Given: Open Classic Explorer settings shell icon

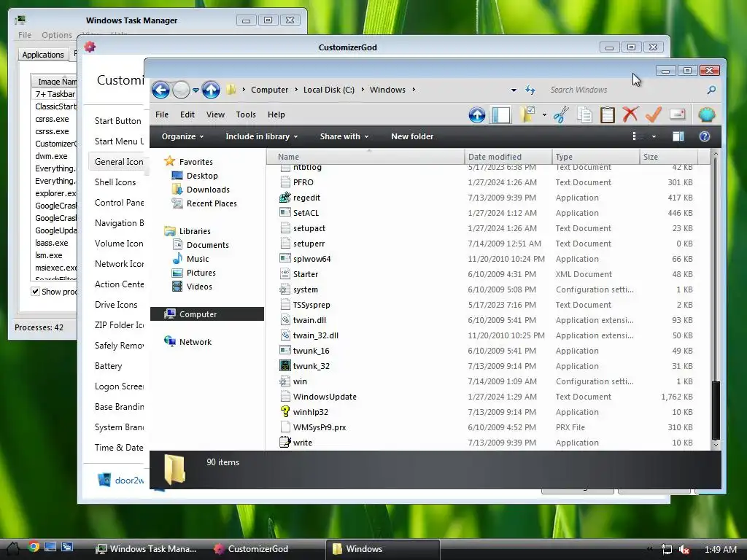Looking at the screenshot, I should click(x=706, y=114).
